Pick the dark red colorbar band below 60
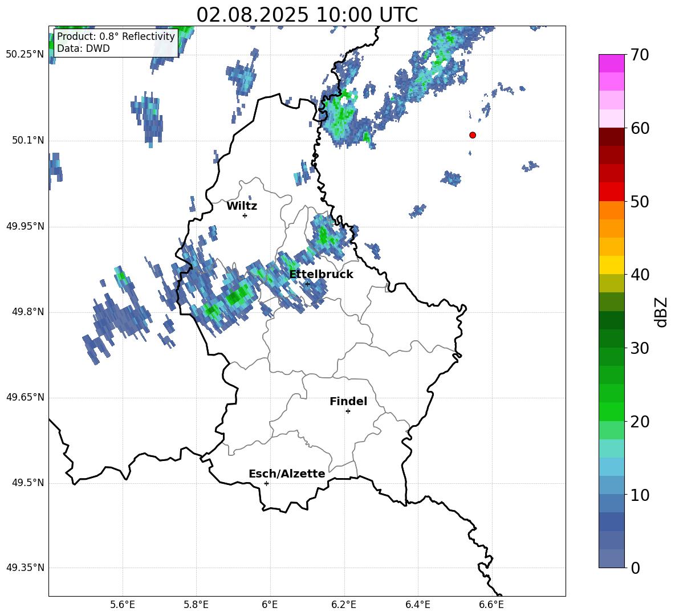675x616 pixels. (611, 137)
